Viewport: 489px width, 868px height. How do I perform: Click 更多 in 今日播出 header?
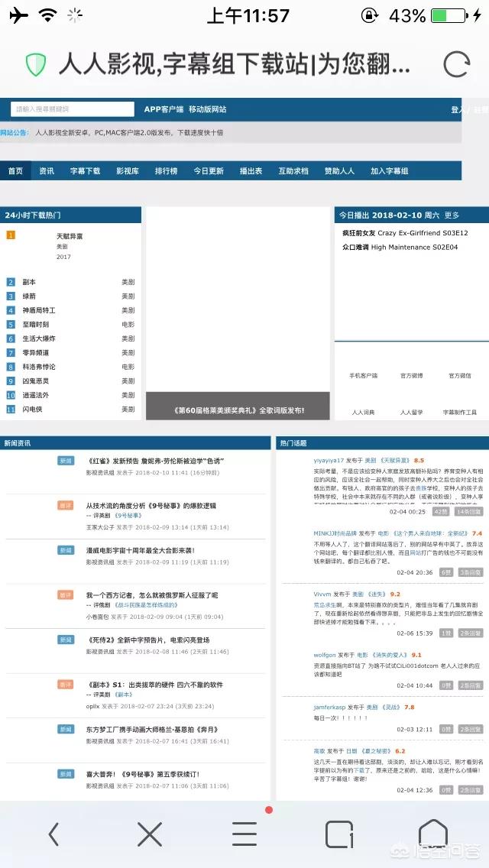[x=452, y=215]
